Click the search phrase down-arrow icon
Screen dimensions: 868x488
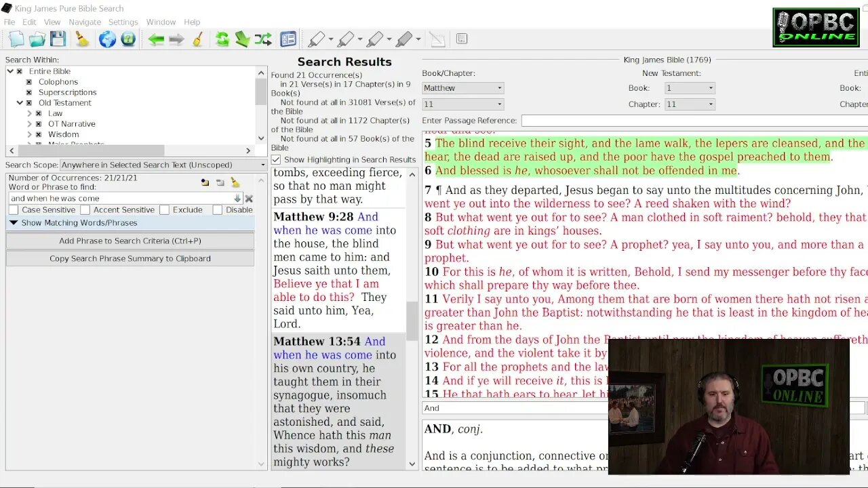[237, 199]
